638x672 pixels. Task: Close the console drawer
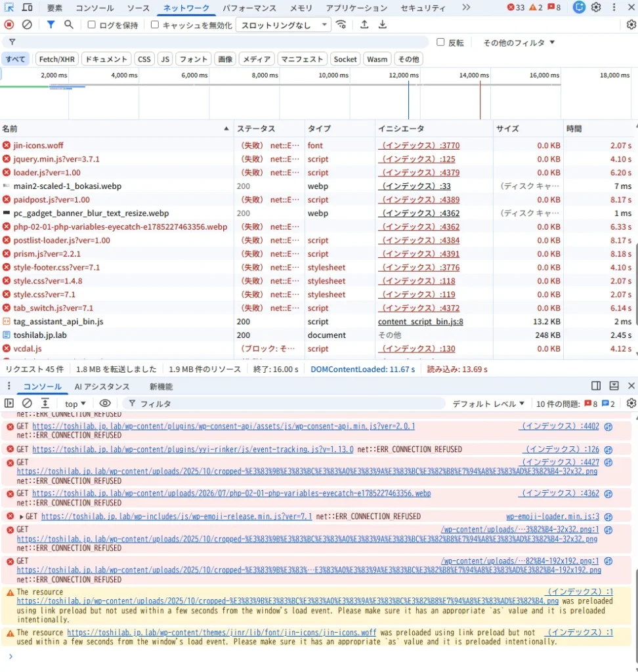pyautogui.click(x=631, y=386)
